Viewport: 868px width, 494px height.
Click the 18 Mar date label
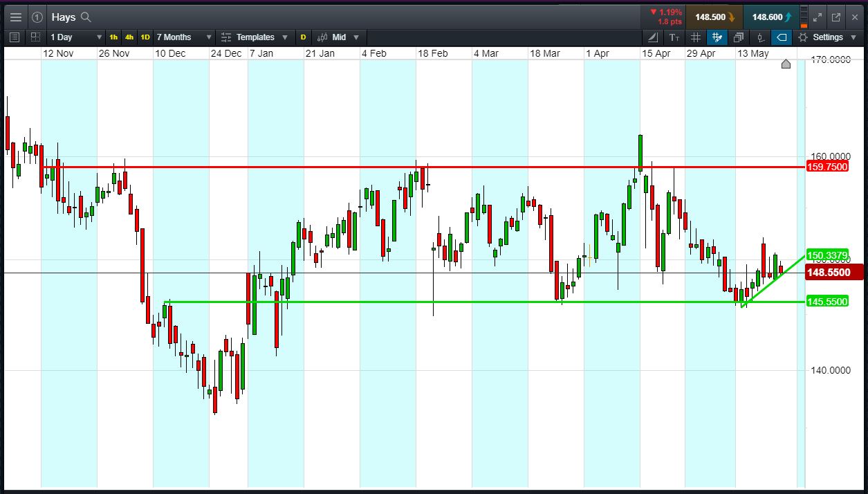(545, 53)
